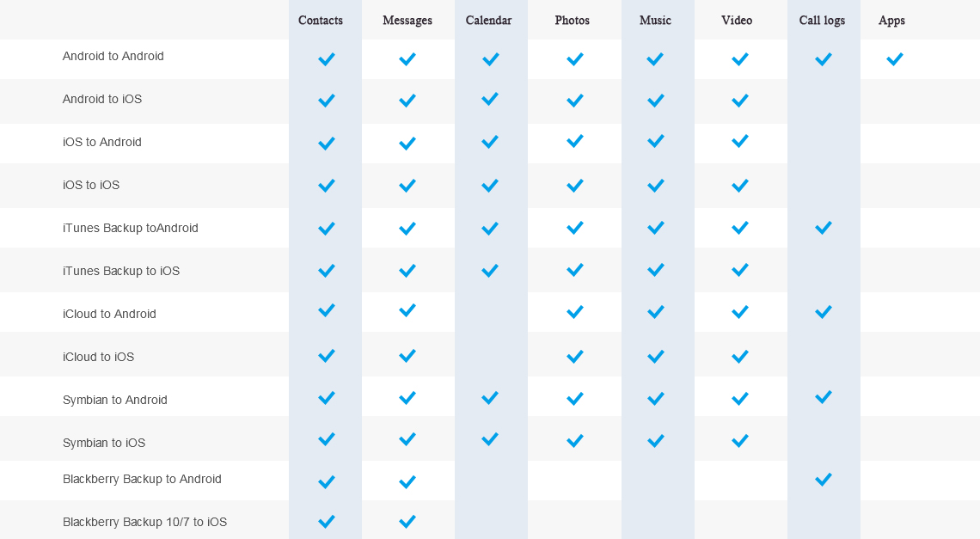Click the Apps checkmark for Android to Android
980x539 pixels.
[894, 59]
